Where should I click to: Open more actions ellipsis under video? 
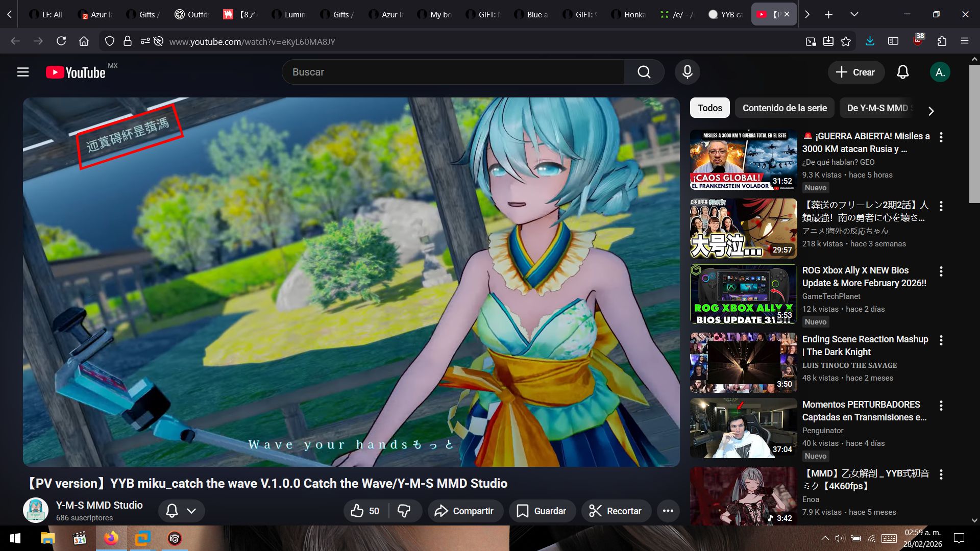[x=668, y=511]
